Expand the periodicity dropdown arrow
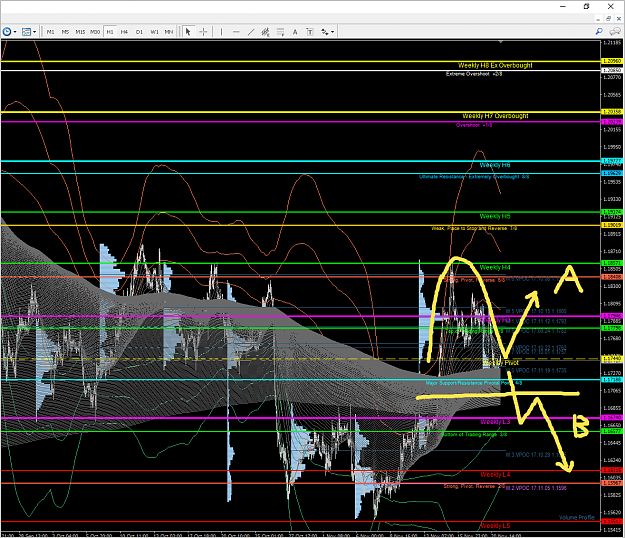Screen dimensions: 625x538 [15, 32]
